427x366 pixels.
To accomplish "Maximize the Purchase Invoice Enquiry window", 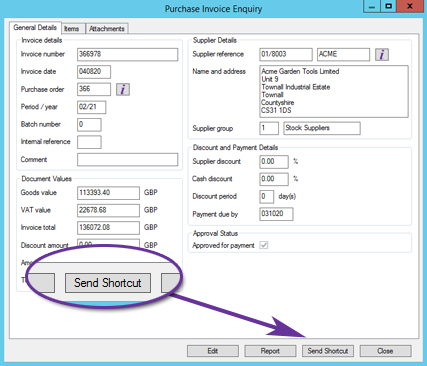I will pos(389,6).
